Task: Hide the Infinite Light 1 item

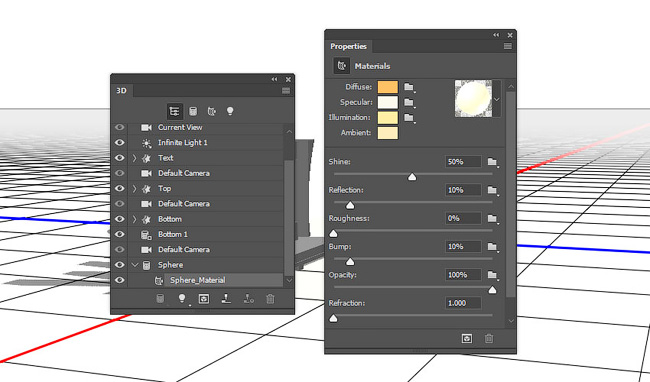Action: (x=119, y=143)
